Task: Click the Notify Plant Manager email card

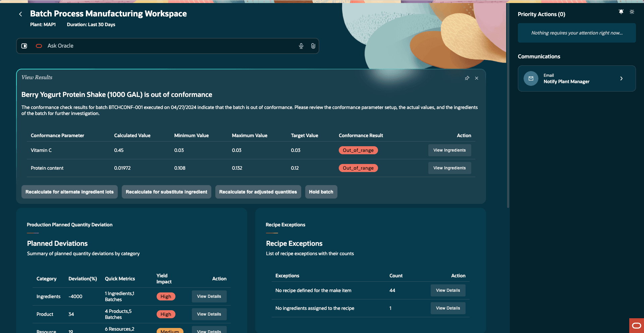Action: (x=577, y=78)
